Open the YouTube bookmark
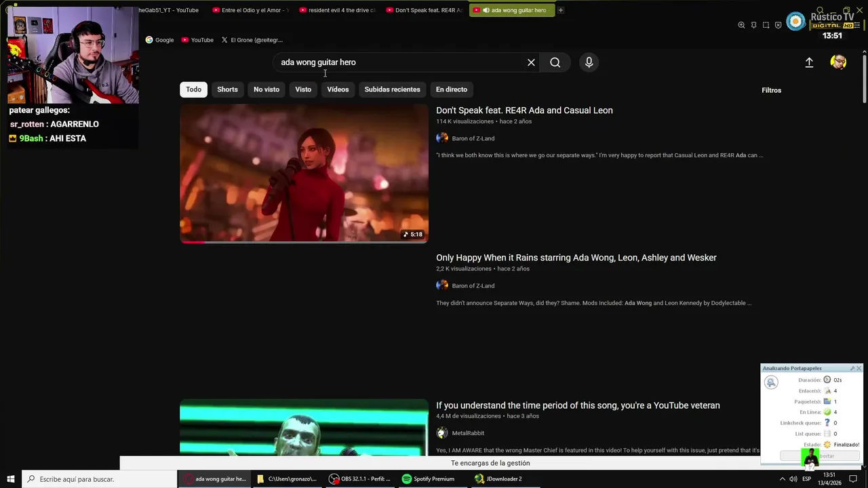This screenshot has width=868, height=488. [x=197, y=40]
